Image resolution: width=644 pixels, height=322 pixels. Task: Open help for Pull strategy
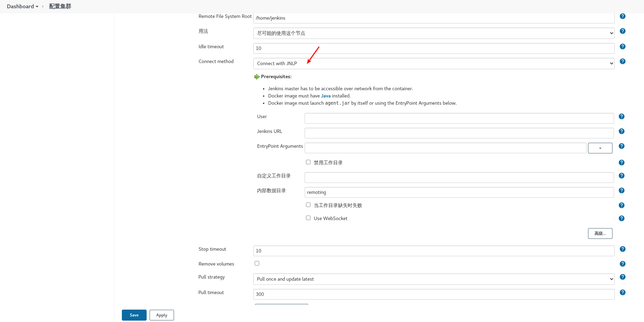(622, 277)
